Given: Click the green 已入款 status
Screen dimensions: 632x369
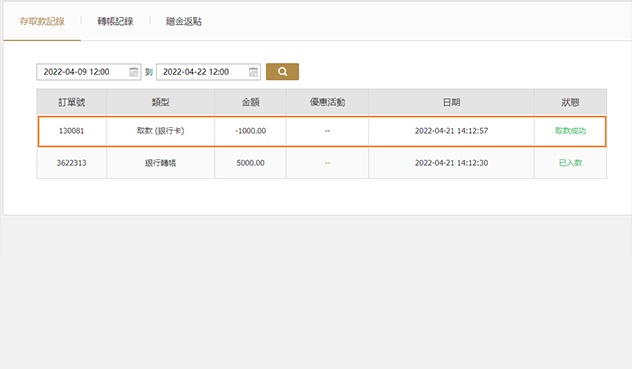Looking at the screenshot, I should pyautogui.click(x=570, y=163).
